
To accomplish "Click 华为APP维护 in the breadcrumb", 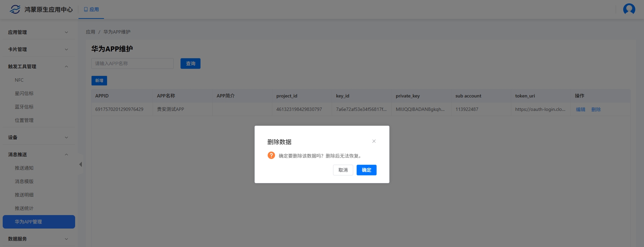I will pyautogui.click(x=117, y=32).
